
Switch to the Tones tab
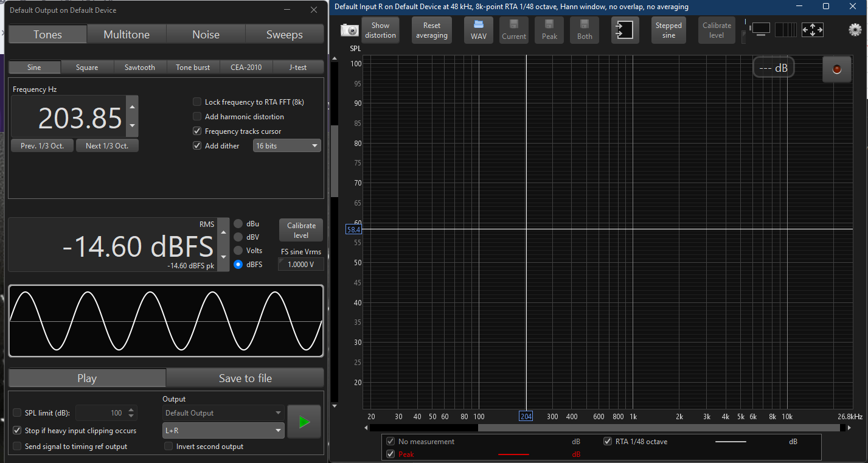(47, 35)
